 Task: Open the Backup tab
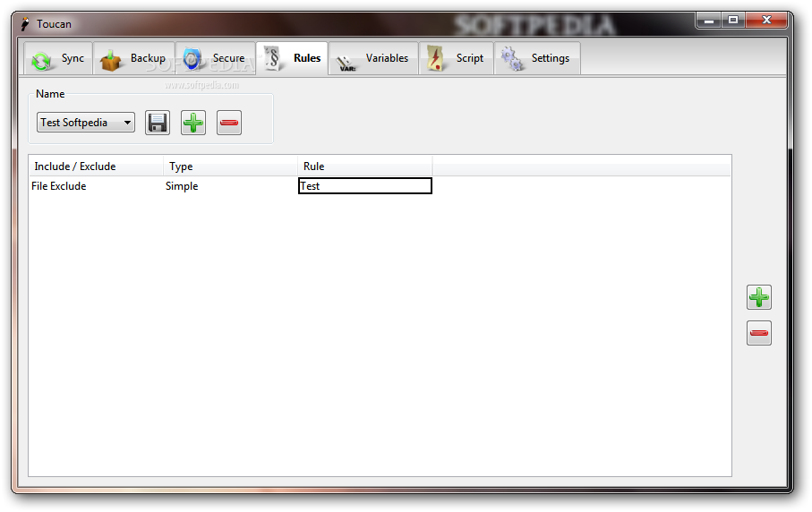(133, 58)
